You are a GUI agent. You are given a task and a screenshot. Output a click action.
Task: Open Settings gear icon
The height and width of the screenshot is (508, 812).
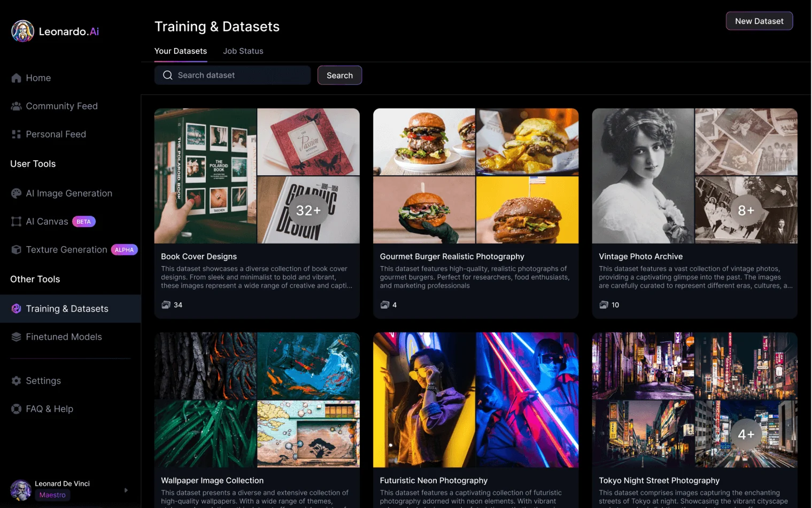[x=16, y=381]
